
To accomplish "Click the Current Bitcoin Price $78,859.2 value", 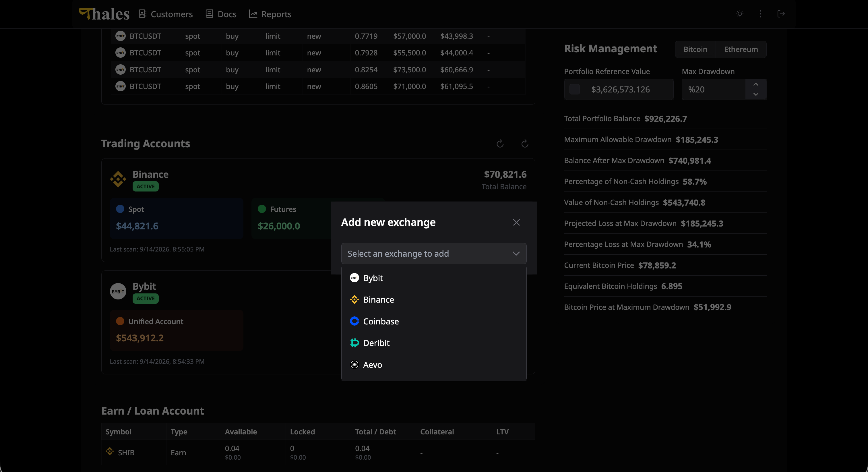I will tap(657, 265).
